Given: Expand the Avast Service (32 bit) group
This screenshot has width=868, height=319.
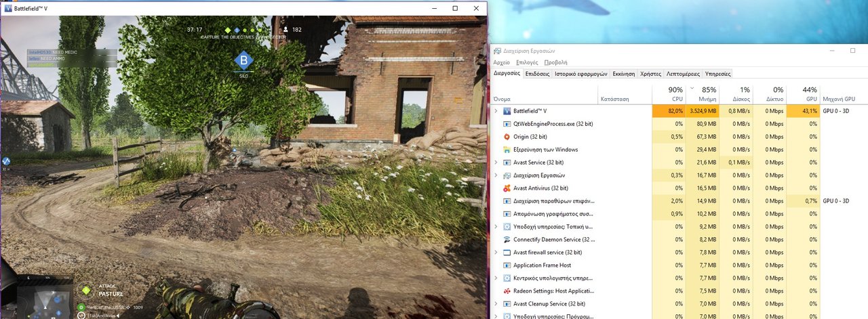Looking at the screenshot, I should [496, 163].
